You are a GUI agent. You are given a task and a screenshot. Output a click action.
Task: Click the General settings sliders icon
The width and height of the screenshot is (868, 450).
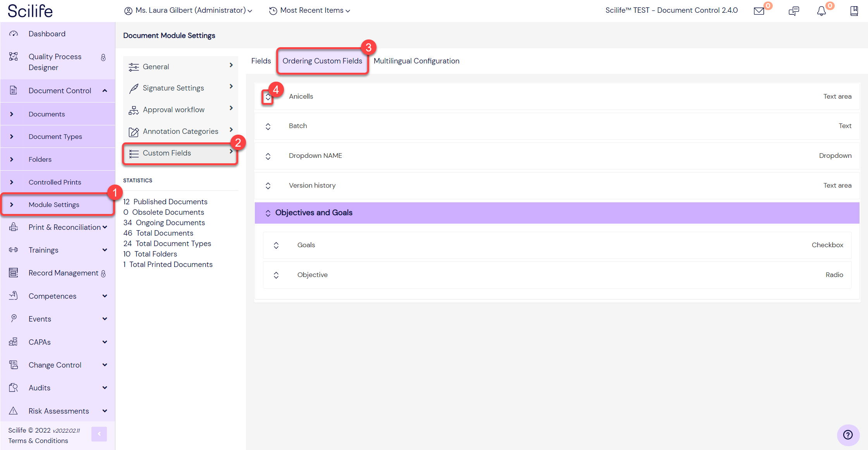[134, 67]
